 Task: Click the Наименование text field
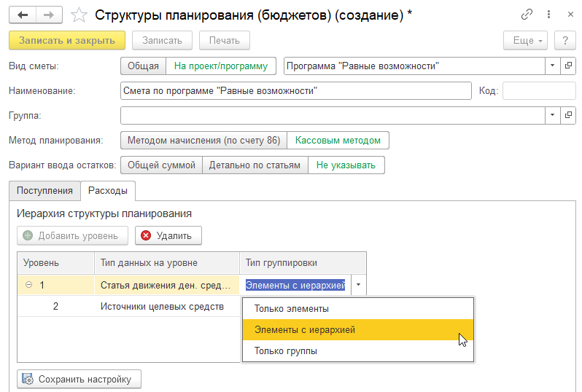[x=295, y=91]
